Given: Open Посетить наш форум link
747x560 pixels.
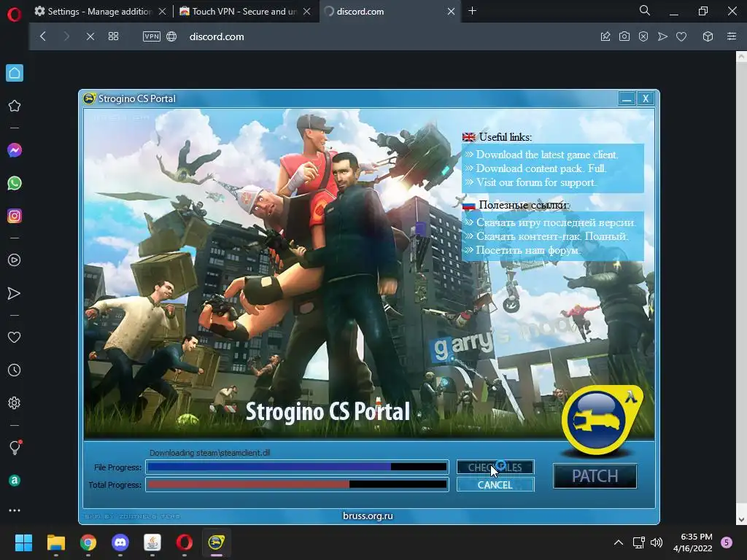Looking at the screenshot, I should (528, 250).
